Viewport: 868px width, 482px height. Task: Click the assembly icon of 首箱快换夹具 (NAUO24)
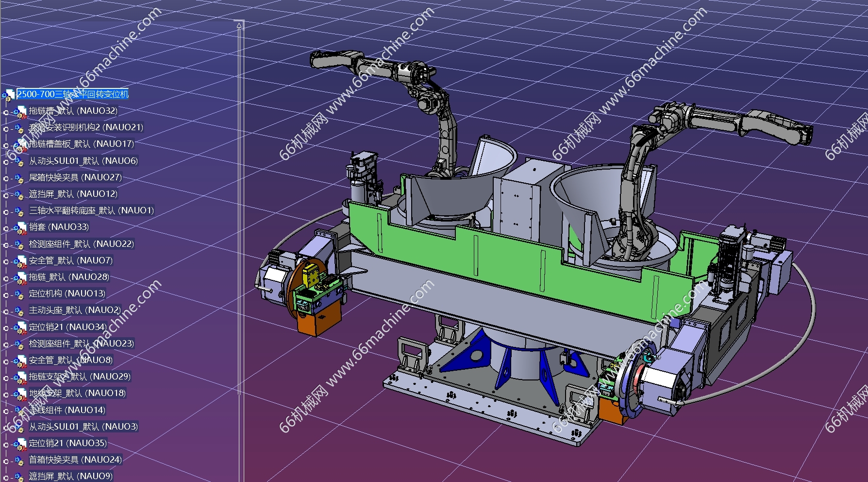coord(20,461)
